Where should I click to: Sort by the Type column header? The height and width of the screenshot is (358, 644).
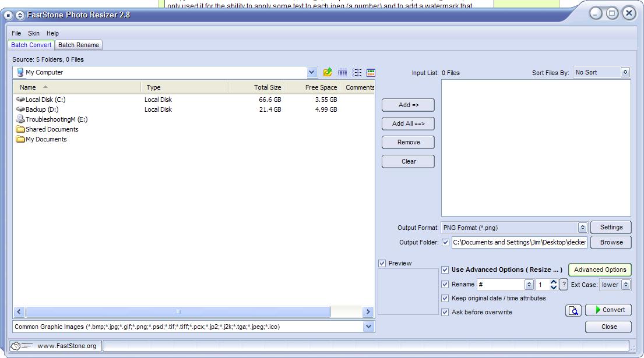tap(184, 87)
